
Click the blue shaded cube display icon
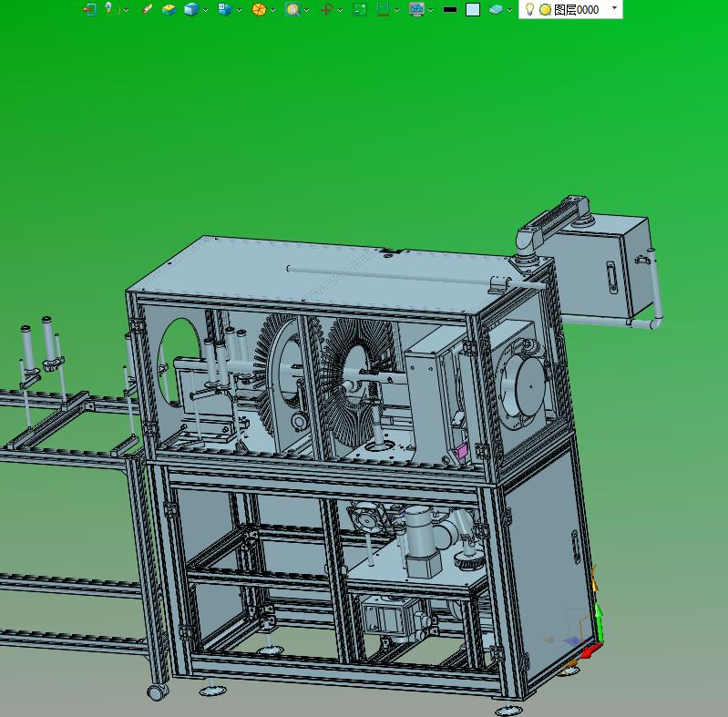pyautogui.click(x=191, y=9)
